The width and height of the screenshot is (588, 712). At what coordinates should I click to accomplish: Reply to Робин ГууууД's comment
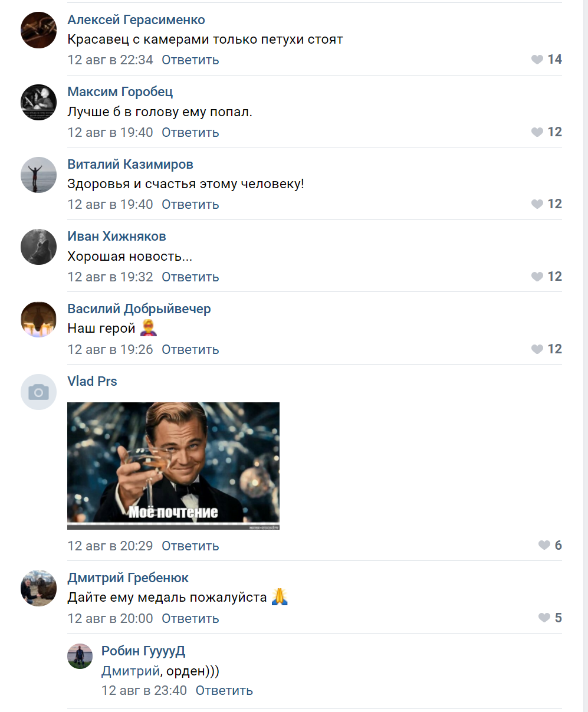point(224,690)
